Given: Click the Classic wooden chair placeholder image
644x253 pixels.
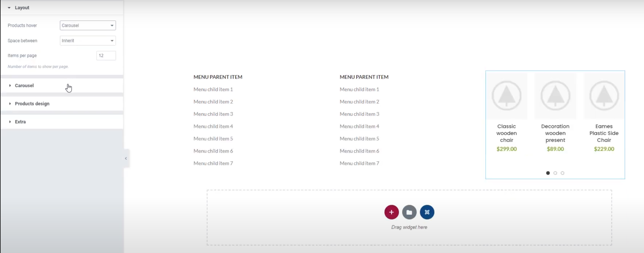Looking at the screenshot, I should coord(506,96).
